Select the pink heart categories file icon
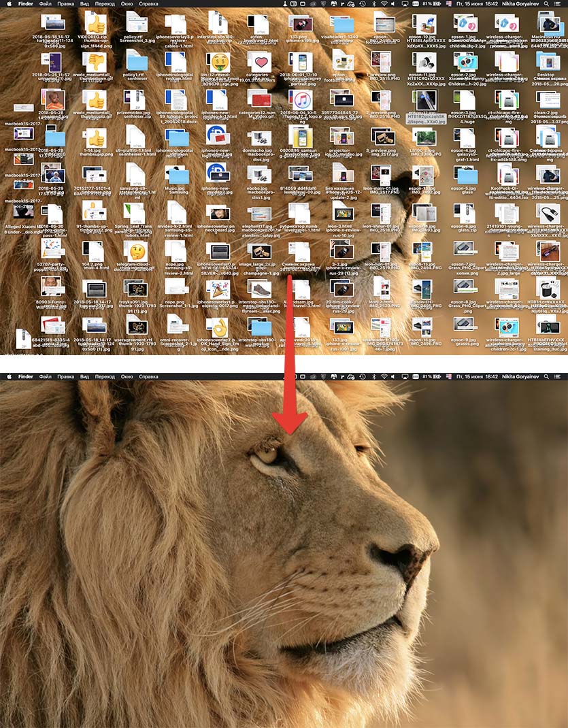 pos(261,62)
